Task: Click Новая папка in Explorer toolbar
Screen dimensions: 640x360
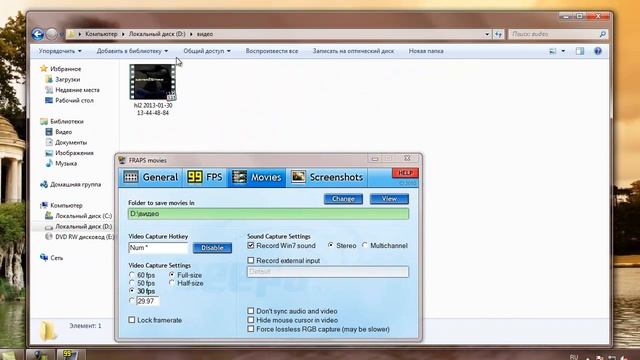Action: click(x=426, y=51)
